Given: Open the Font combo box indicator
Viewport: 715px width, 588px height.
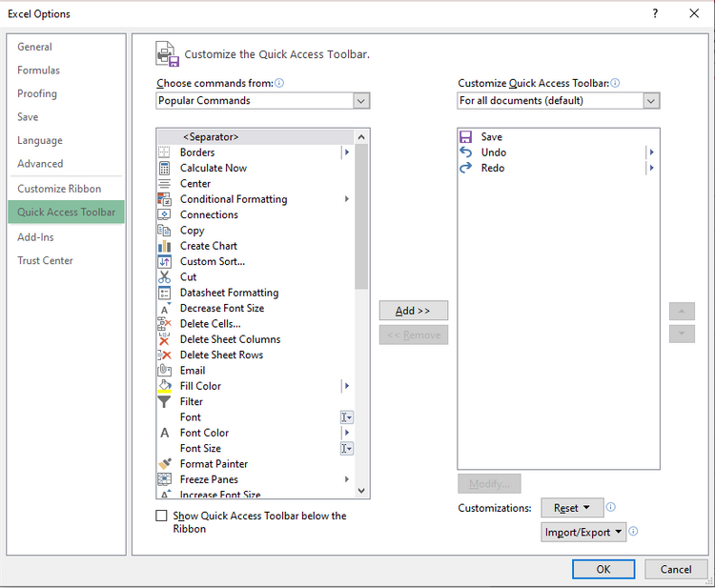Looking at the screenshot, I should tap(347, 417).
